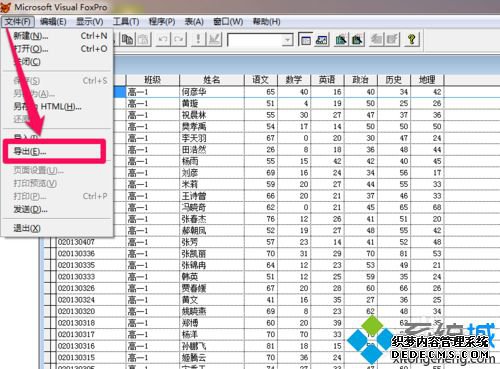Choose 退出(X) to quit FoxPro
The width and height of the screenshot is (500, 369).
57,228
